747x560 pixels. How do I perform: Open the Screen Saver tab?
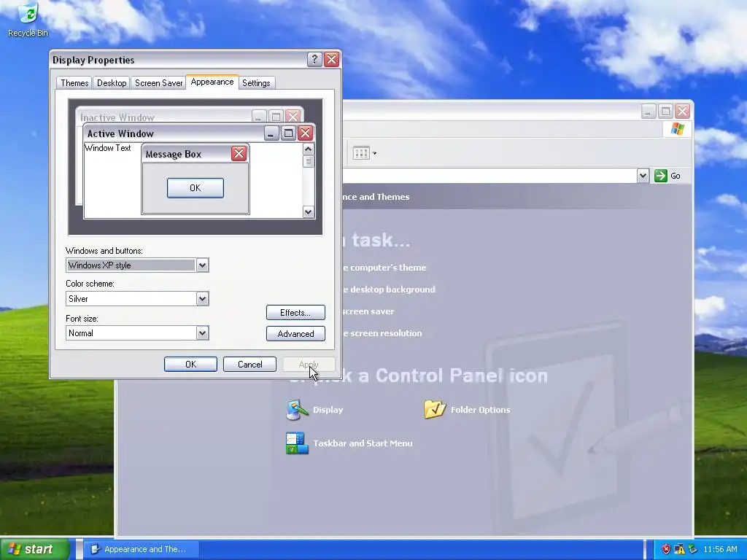pos(158,83)
